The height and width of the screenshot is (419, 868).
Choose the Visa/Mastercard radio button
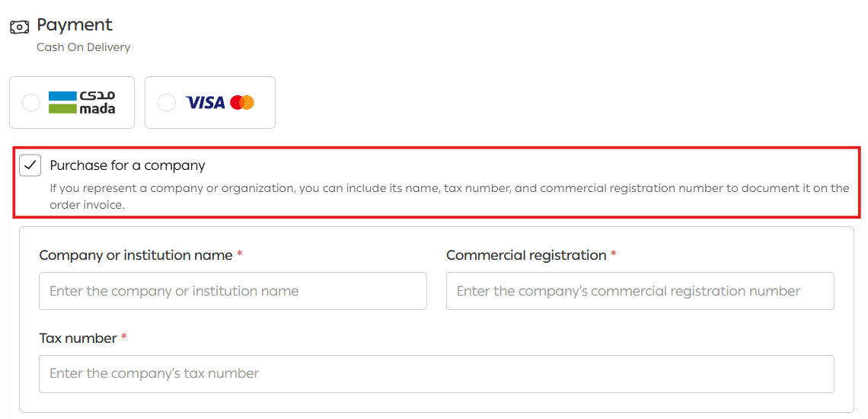pyautogui.click(x=167, y=102)
